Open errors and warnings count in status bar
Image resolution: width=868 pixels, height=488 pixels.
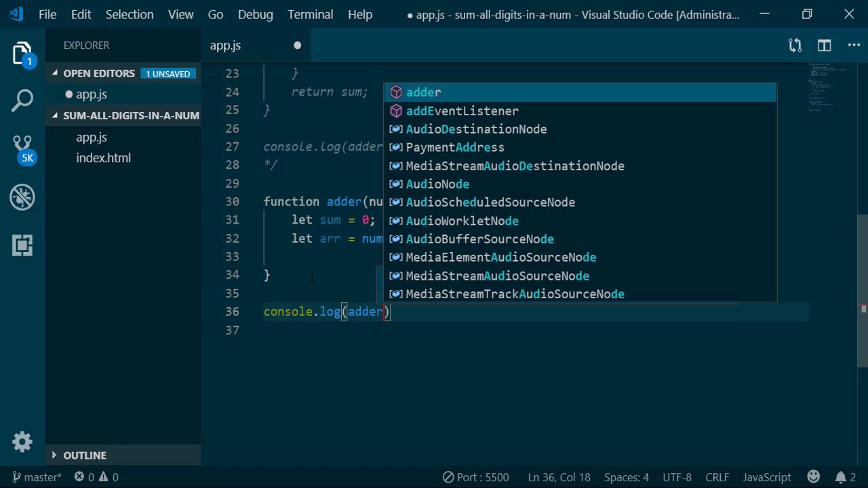(96, 477)
